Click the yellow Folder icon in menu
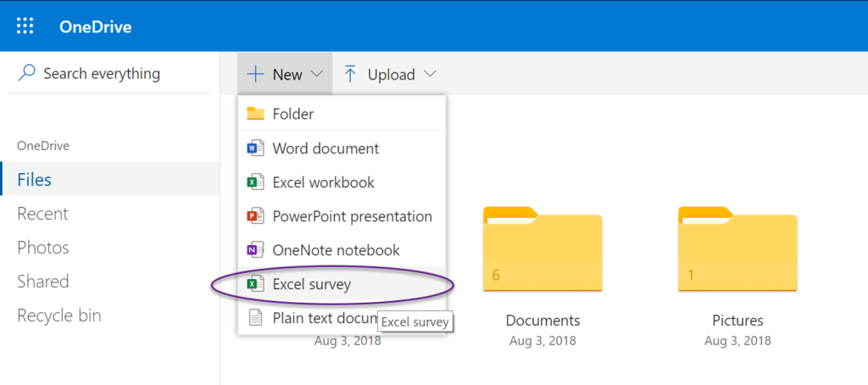868x385 pixels. click(255, 114)
